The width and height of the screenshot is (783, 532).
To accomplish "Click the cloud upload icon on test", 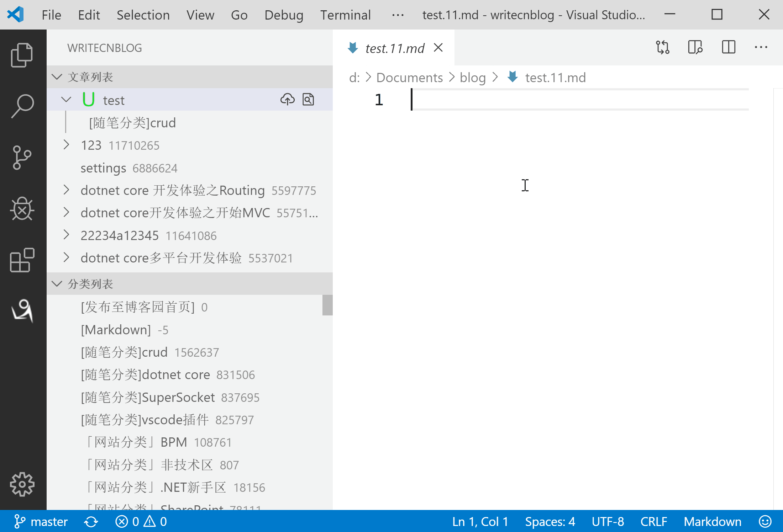I will (287, 100).
